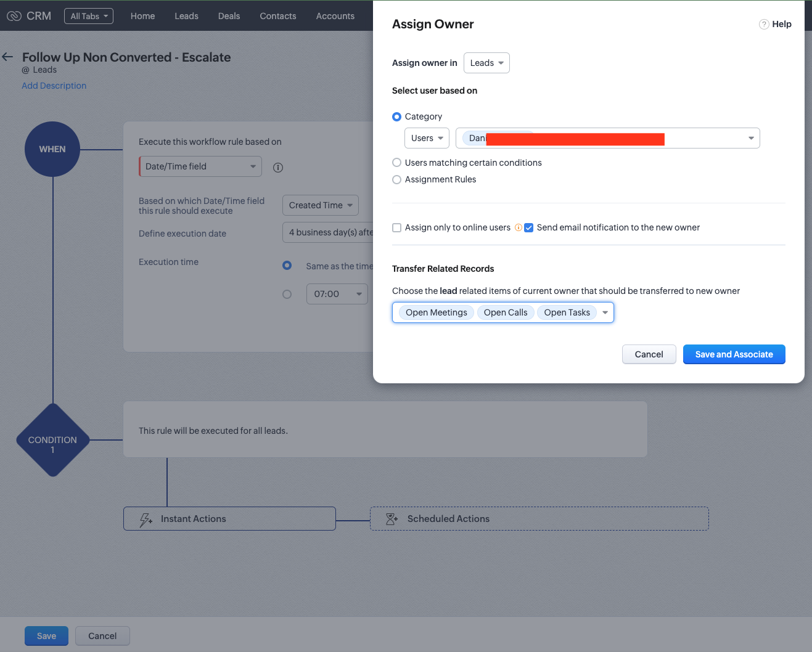The height and width of the screenshot is (652, 812).
Task: Click the WHEN circle node
Action: coord(52,149)
